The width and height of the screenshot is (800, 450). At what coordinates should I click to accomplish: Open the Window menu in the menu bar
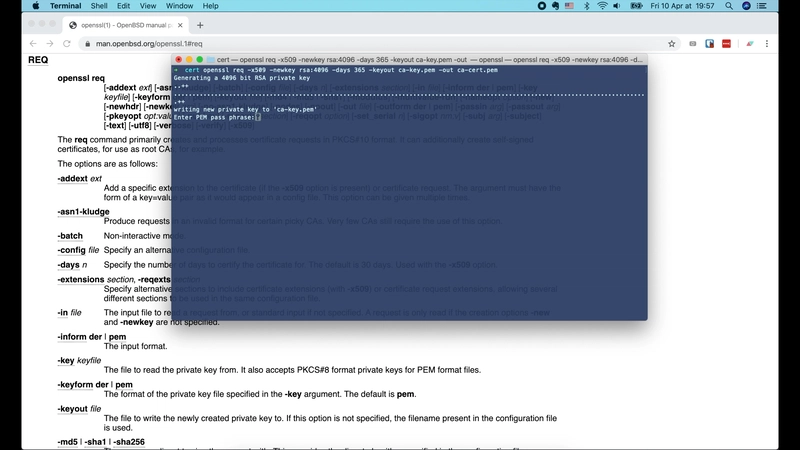(179, 6)
